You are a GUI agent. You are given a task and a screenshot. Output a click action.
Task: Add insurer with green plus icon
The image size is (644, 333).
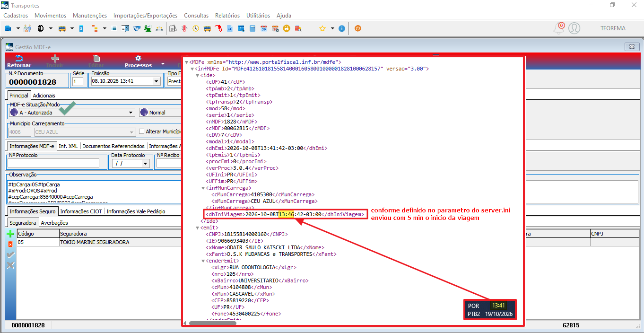click(10, 234)
